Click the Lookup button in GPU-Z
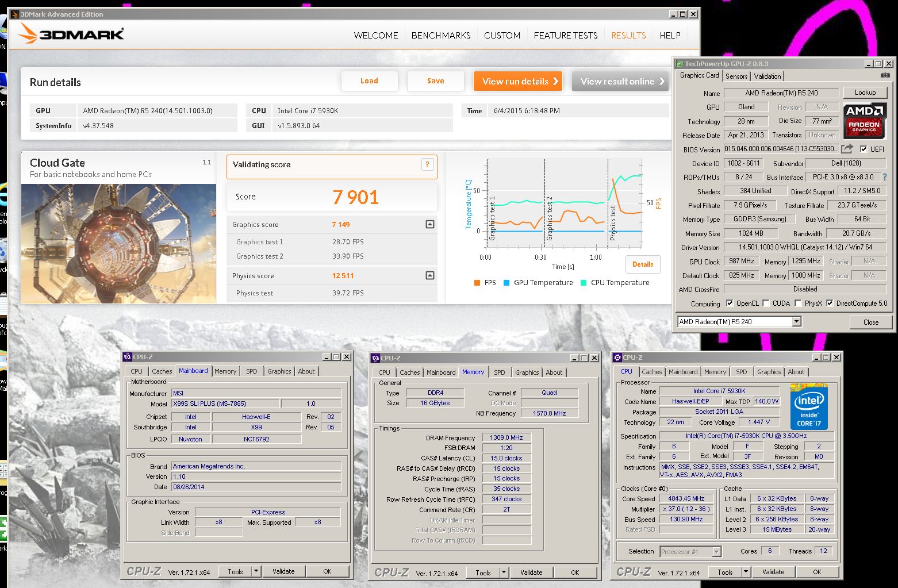The height and width of the screenshot is (588, 898). [865, 93]
